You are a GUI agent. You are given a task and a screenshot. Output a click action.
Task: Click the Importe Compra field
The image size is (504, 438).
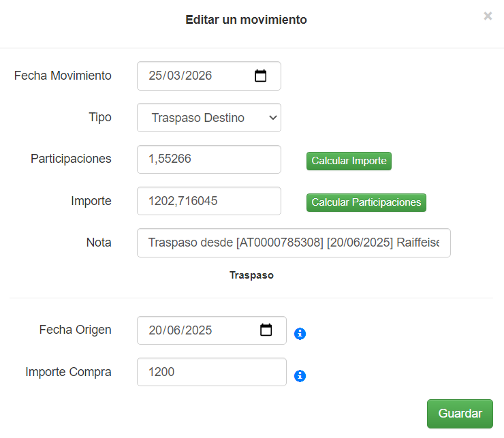point(211,372)
